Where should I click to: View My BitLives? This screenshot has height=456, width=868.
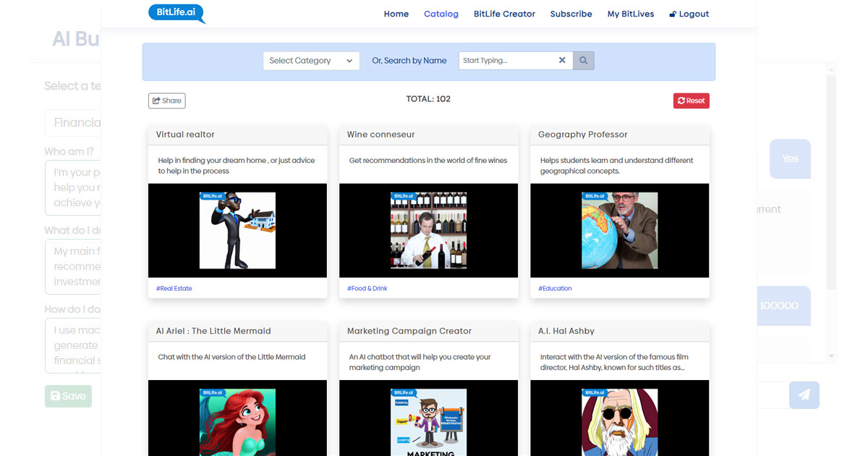click(631, 14)
